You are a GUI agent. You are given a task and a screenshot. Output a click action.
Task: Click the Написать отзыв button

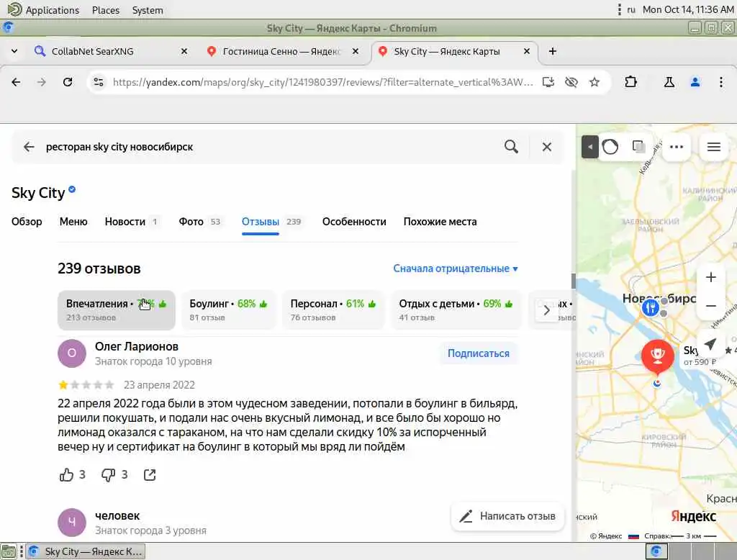coord(507,516)
